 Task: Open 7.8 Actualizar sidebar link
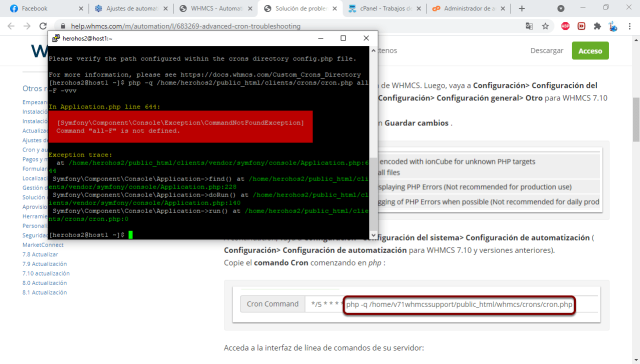[x=40, y=254]
